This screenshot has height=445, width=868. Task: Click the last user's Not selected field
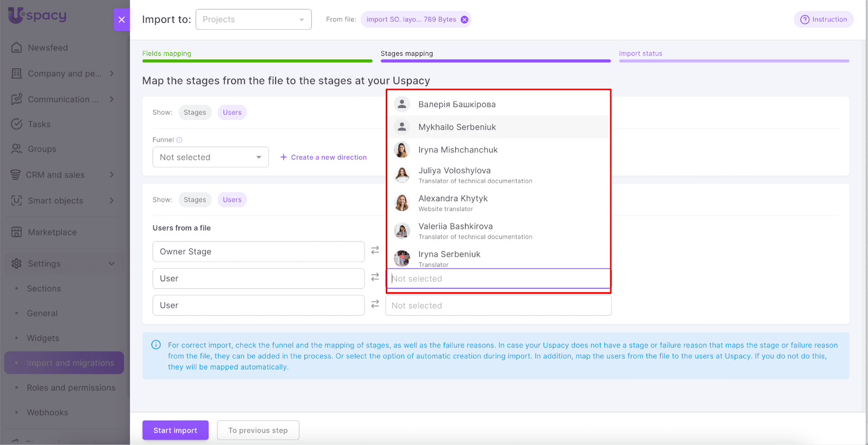(498, 306)
